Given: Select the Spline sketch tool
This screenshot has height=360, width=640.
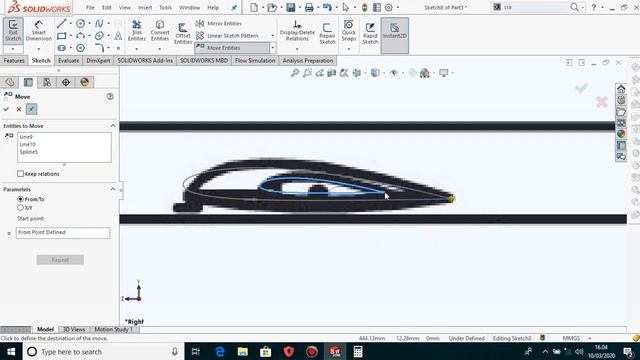Looking at the screenshot, I should point(99,24).
